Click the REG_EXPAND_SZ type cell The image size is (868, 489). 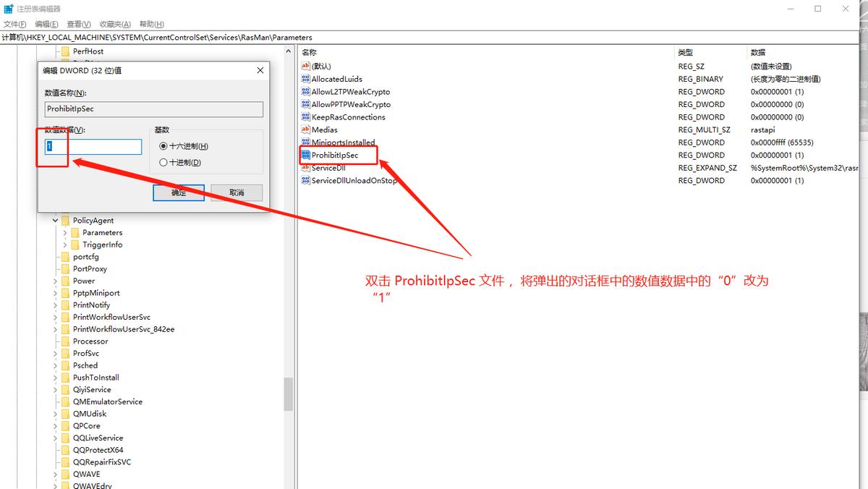coord(707,168)
